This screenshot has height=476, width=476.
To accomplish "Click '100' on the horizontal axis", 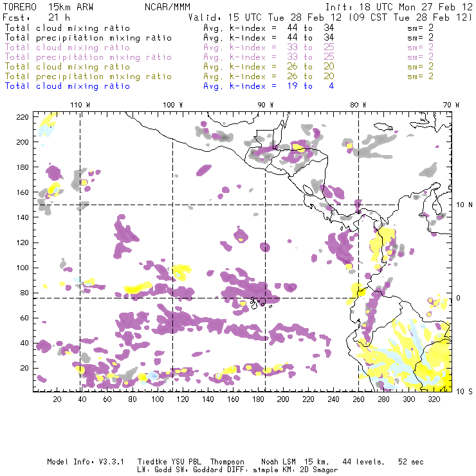I will coord(158,399).
